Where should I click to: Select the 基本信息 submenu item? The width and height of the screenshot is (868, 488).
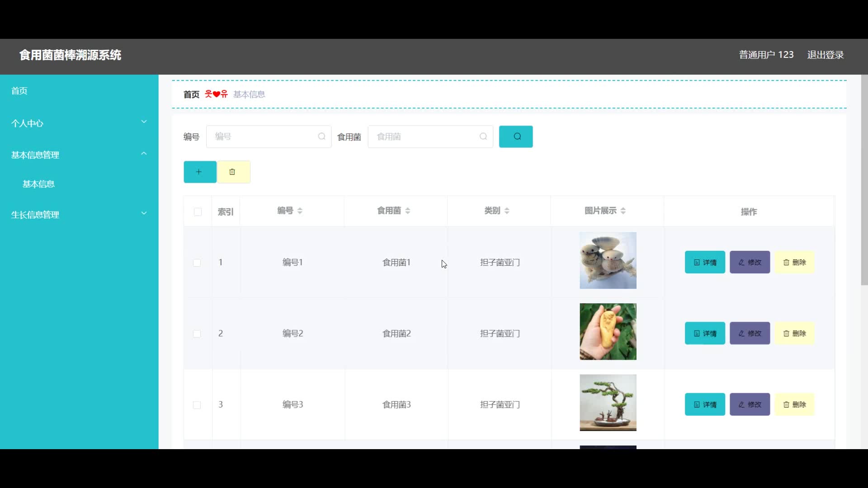click(x=38, y=184)
